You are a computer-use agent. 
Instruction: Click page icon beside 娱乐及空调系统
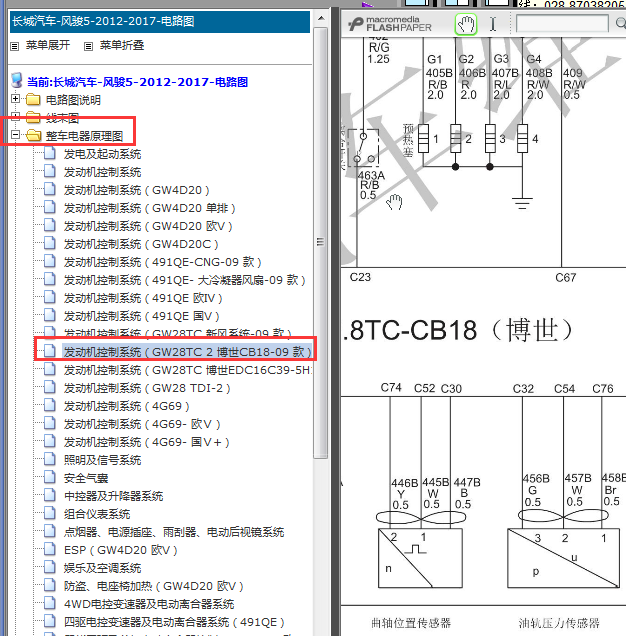(49, 567)
